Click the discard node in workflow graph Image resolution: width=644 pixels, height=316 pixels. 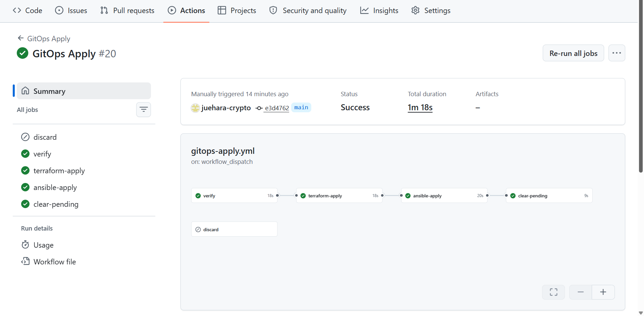(x=234, y=229)
